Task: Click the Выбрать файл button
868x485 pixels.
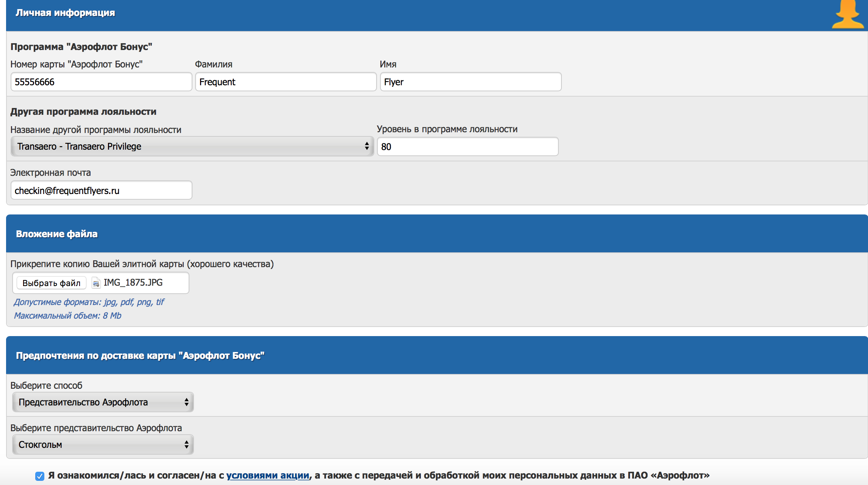Action: [x=52, y=283]
